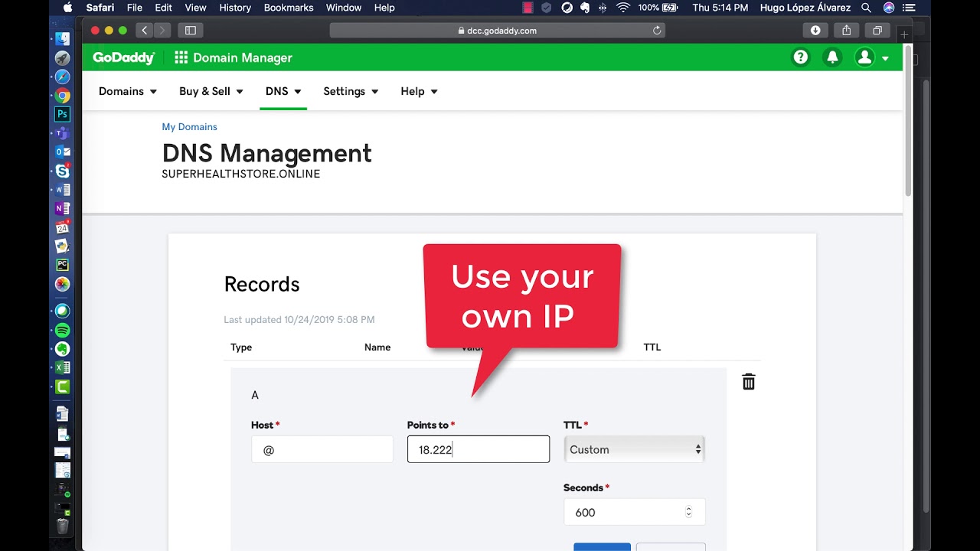This screenshot has height=551, width=980.
Task: Go back in Safari
Action: click(x=145, y=31)
